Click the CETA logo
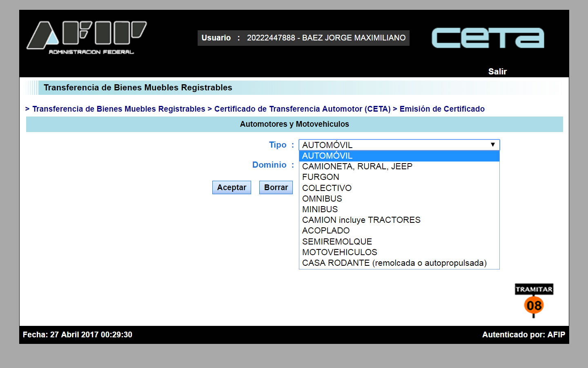 point(488,38)
